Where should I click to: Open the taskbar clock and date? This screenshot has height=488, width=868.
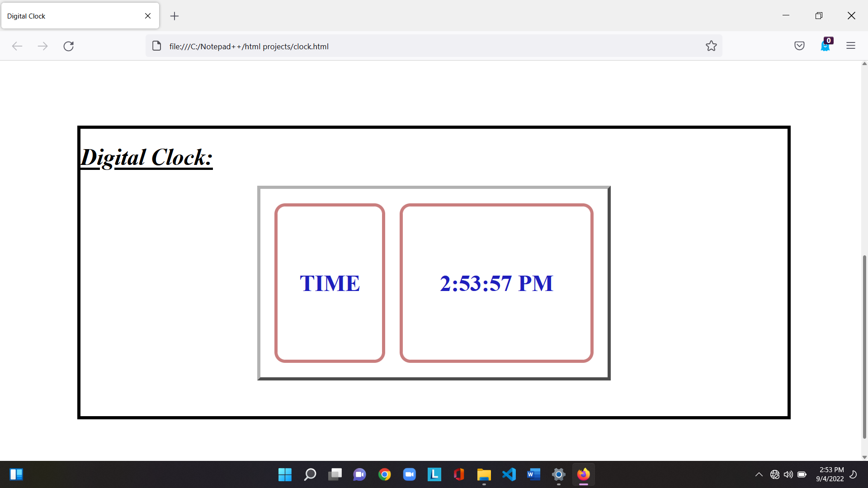830,474
